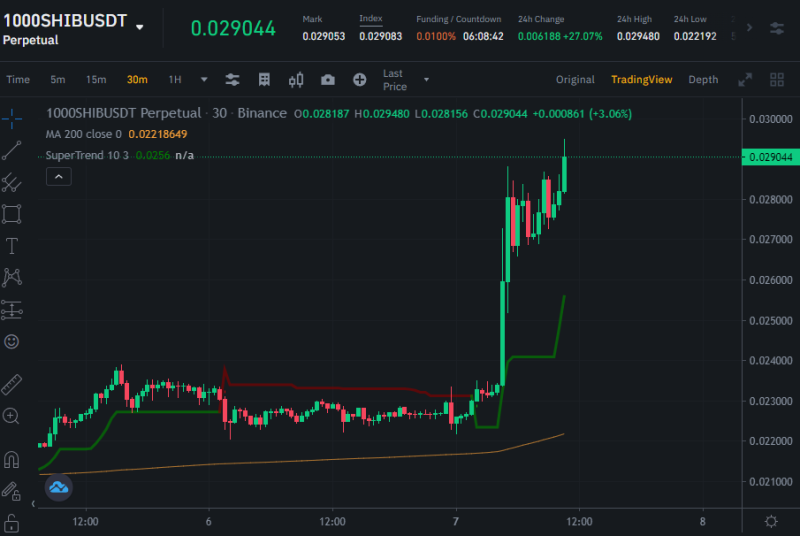Take a chart snapshot with camera icon
The height and width of the screenshot is (536, 800).
pos(328,80)
